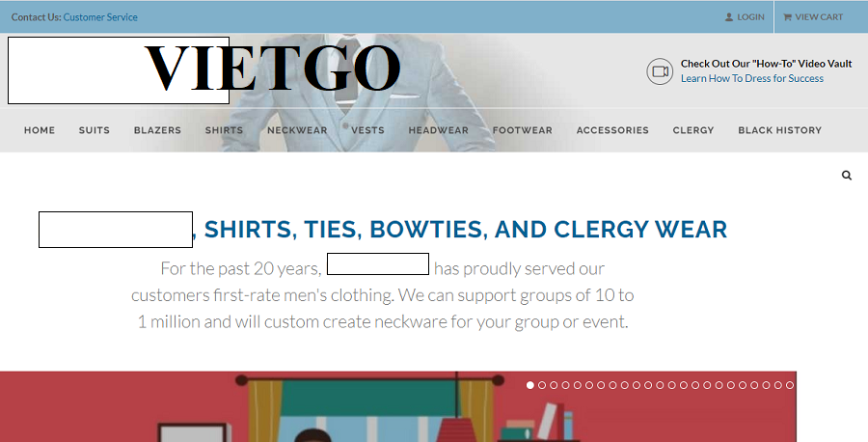Open the ACCESSORIES menu
The image size is (868, 442).
612,130
